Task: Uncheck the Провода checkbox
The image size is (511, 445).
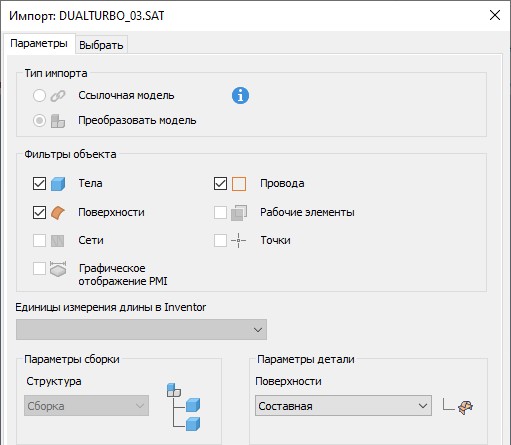Action: pos(220,183)
